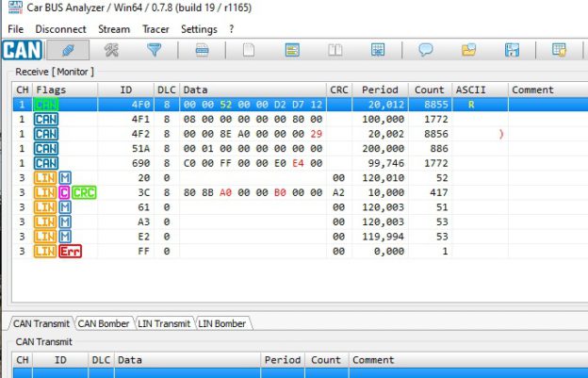
Task: Click the Count column header in Receive
Action: [430, 90]
